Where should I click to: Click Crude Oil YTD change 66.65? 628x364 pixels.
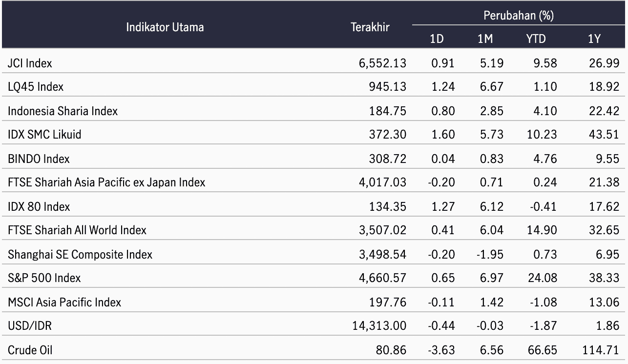[x=543, y=350]
